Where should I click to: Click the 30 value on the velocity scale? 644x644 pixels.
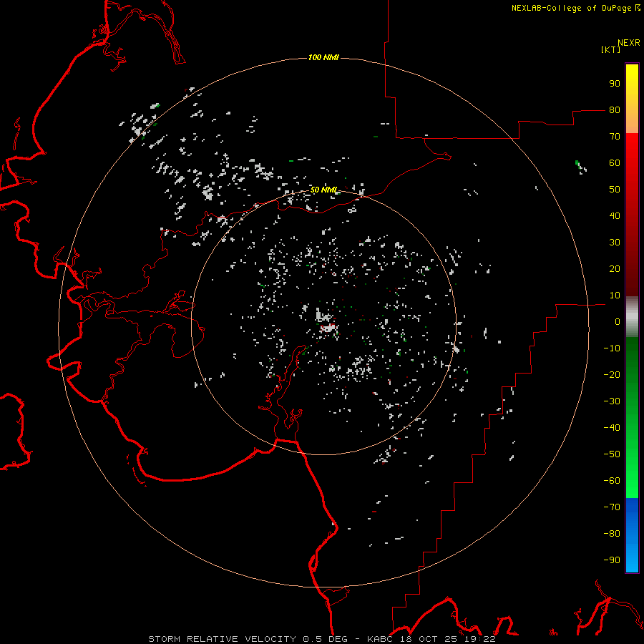[615, 243]
